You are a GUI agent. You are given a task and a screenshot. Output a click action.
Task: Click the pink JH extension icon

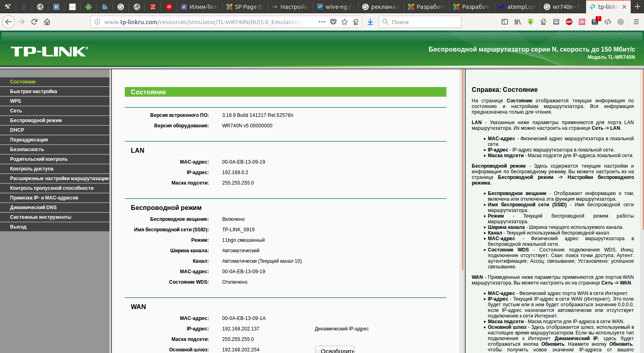[x=582, y=22]
